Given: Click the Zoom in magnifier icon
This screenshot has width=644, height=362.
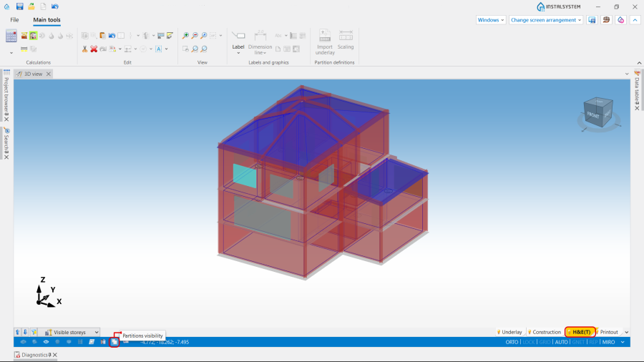Looking at the screenshot, I should (x=185, y=36).
